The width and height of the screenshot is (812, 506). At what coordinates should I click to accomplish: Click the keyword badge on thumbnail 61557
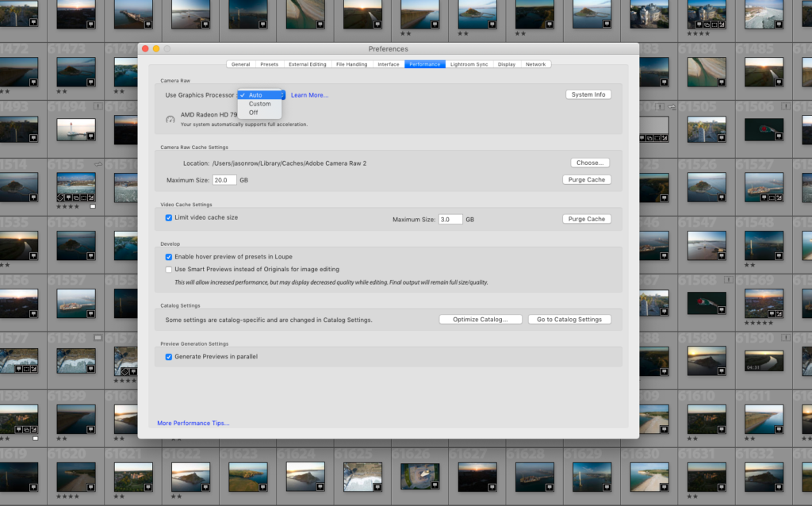(90, 313)
